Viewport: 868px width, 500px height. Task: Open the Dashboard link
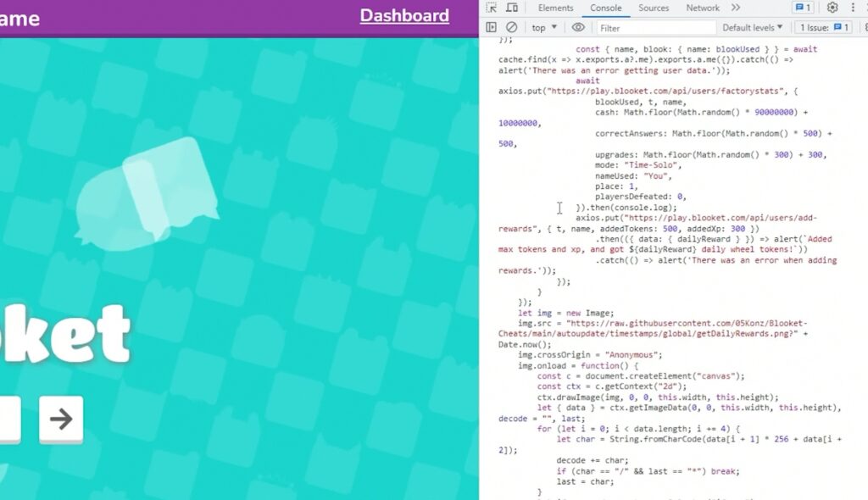coord(404,15)
